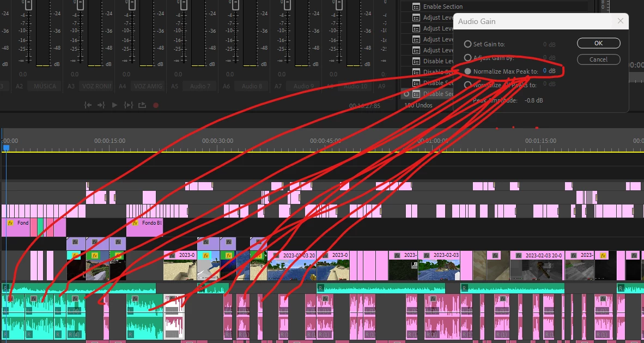Image resolution: width=644 pixels, height=343 pixels.
Task: Select the 2023-02-03 20-0 video clip
Action: point(537,266)
